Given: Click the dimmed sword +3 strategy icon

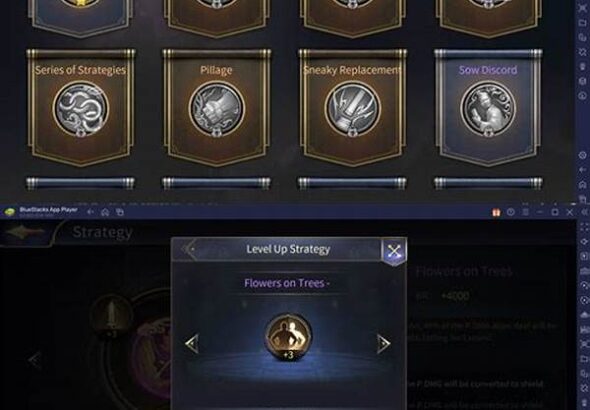Looking at the screenshot, I should click(112, 317).
